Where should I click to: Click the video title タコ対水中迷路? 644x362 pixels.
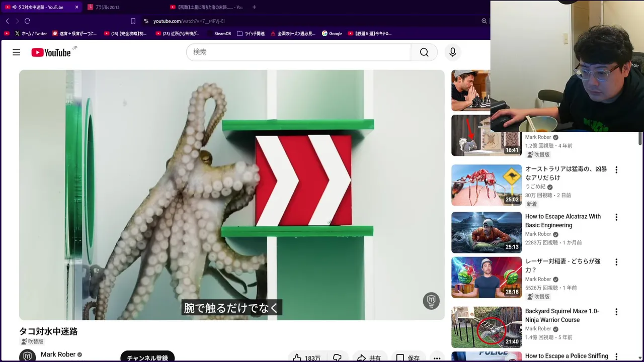pyautogui.click(x=48, y=331)
